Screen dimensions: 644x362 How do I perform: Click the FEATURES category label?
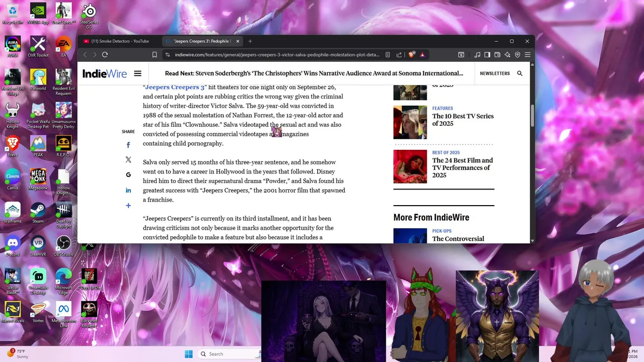pyautogui.click(x=443, y=108)
